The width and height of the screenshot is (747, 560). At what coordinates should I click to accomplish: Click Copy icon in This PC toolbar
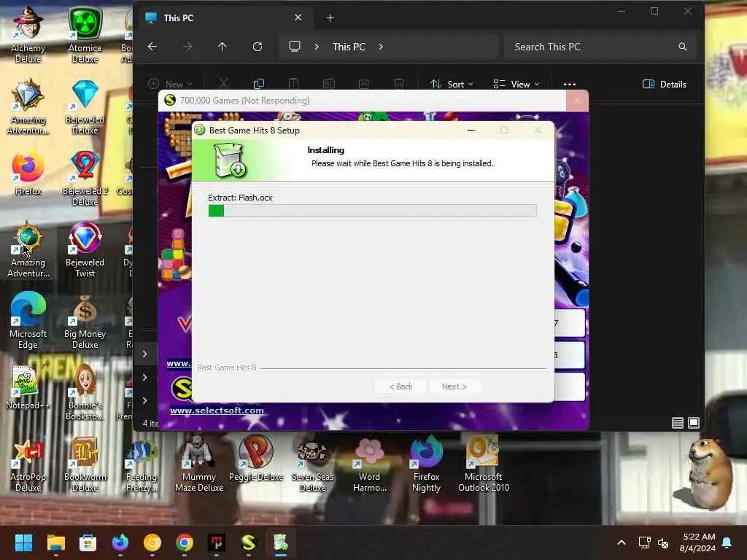(259, 85)
